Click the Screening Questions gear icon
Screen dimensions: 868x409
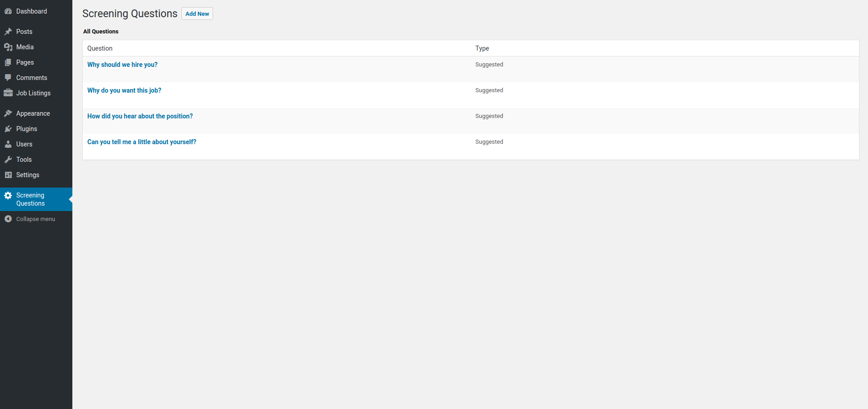coord(8,195)
